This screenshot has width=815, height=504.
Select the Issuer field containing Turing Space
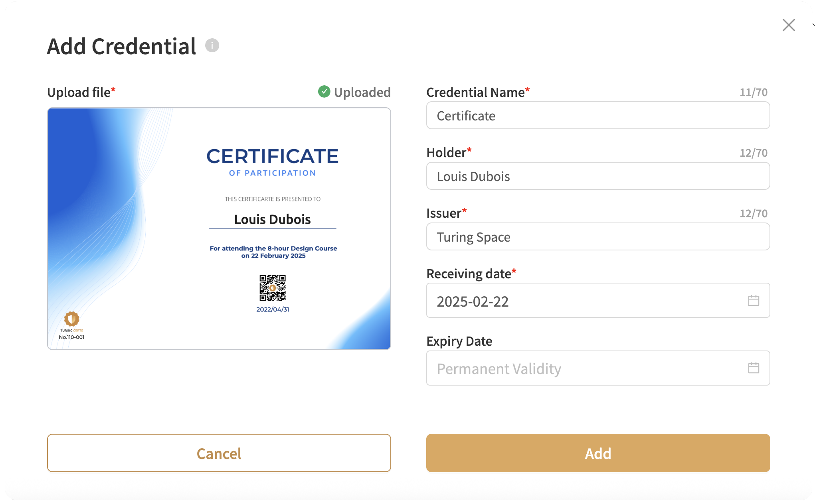point(597,237)
